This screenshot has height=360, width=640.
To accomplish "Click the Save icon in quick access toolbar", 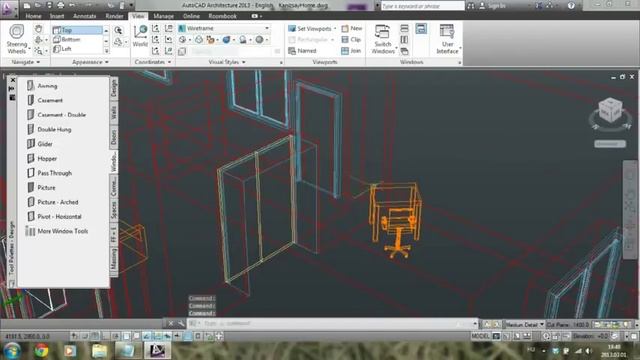I will [x=49, y=5].
